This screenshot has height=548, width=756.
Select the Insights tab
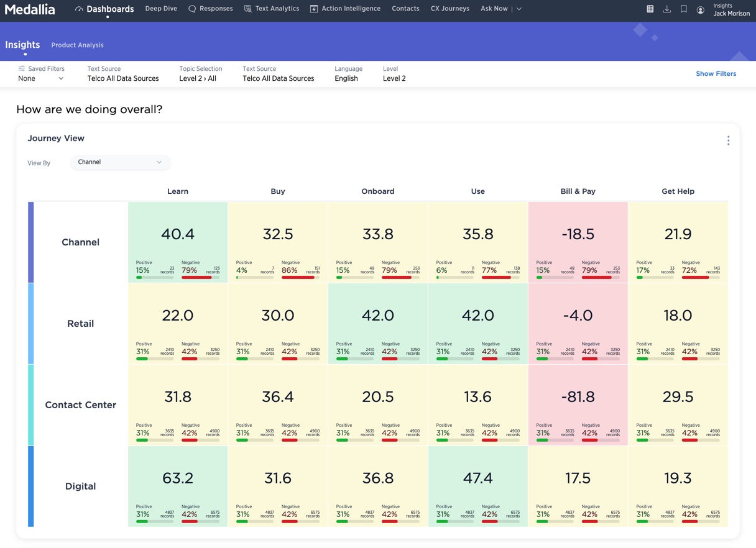[x=22, y=45]
